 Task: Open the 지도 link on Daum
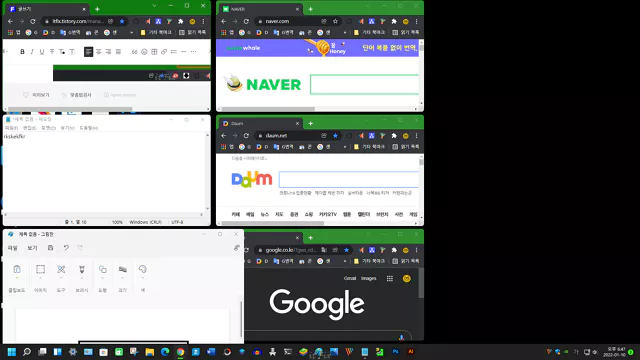coord(279,214)
